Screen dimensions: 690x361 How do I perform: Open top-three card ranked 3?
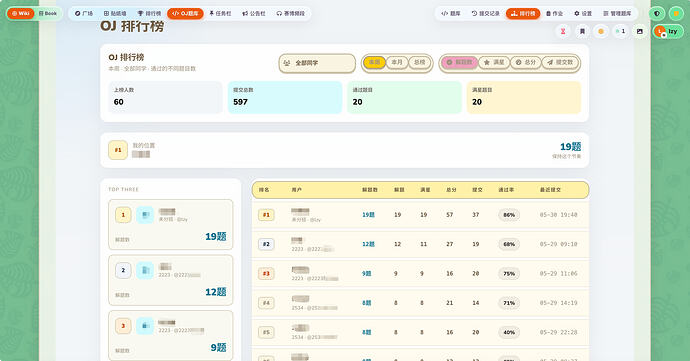pos(171,335)
